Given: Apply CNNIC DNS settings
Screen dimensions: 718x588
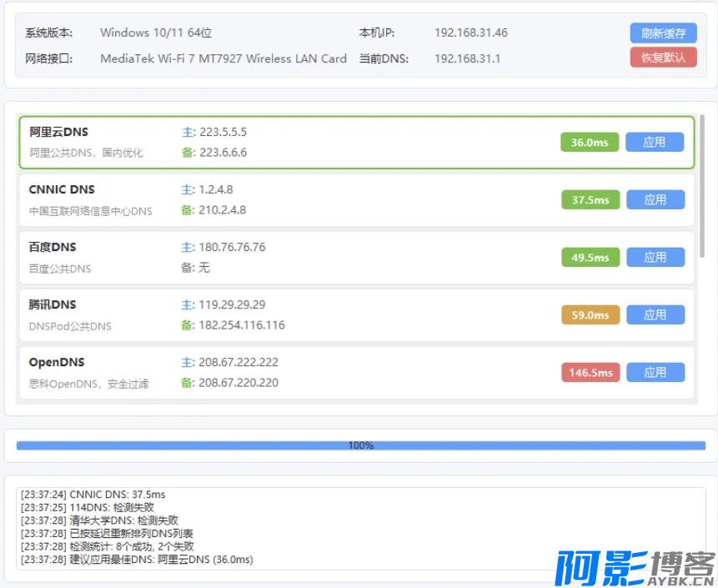Looking at the screenshot, I should tap(655, 199).
